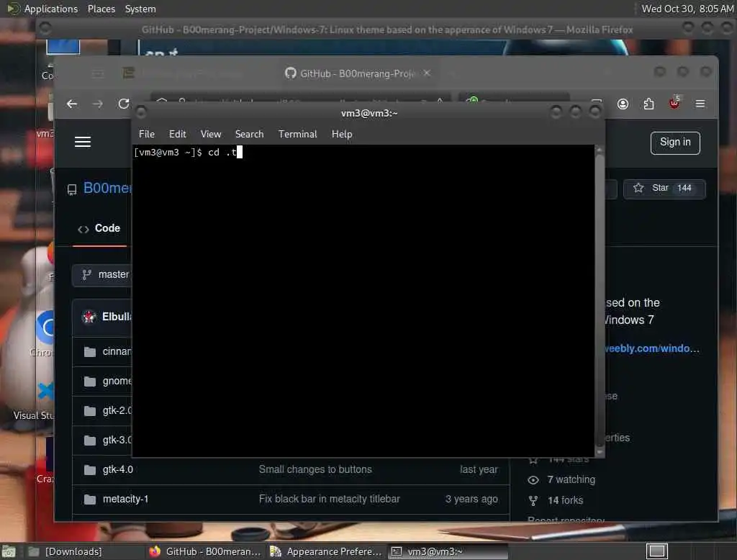Image resolution: width=737 pixels, height=560 pixels.
Task: Click the terminal's vertical scrollbar
Action: click(x=600, y=301)
